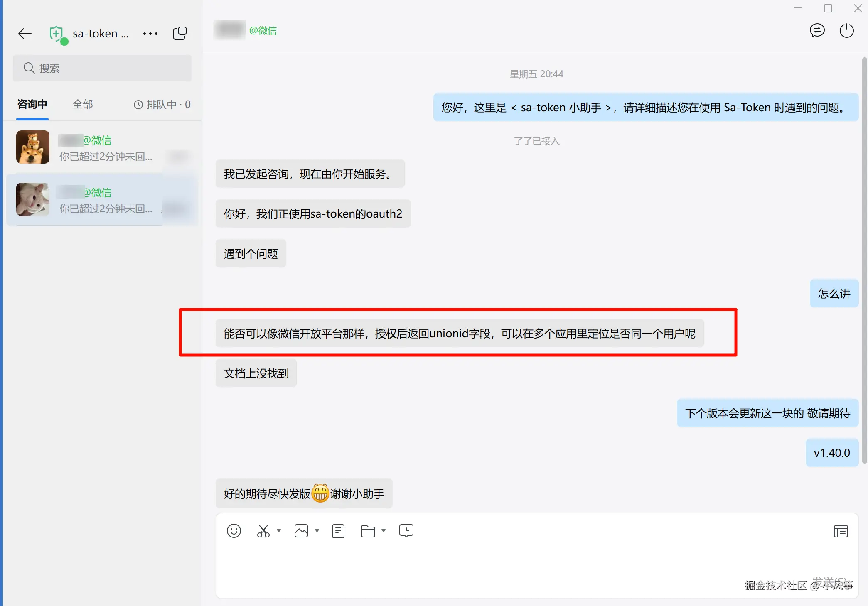Select the 咨询中 tab

click(x=32, y=104)
